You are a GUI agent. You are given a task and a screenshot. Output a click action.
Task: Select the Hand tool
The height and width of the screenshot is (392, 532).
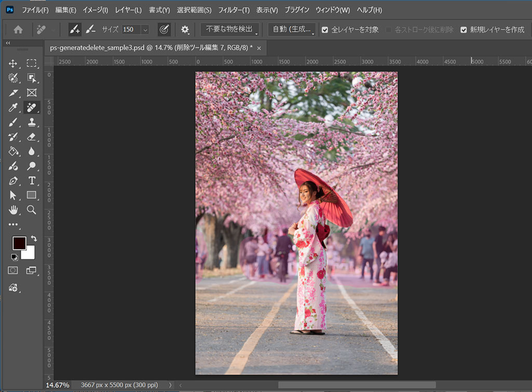click(x=13, y=210)
